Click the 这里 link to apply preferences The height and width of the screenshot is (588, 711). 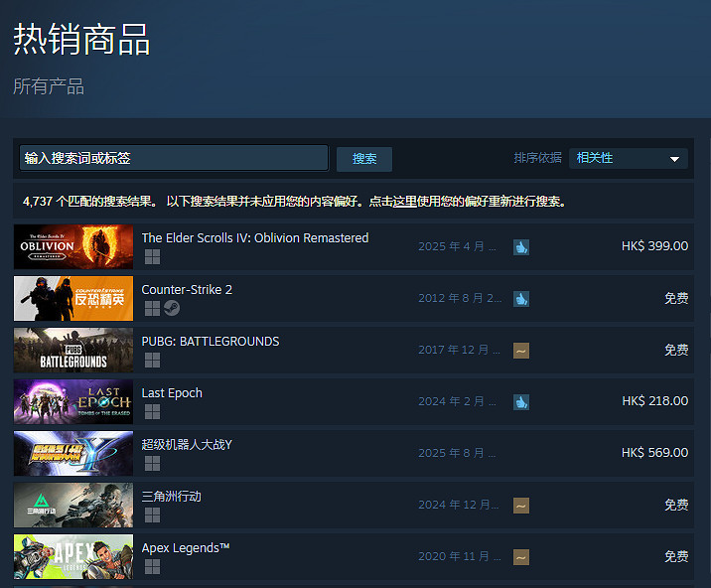coord(404,202)
